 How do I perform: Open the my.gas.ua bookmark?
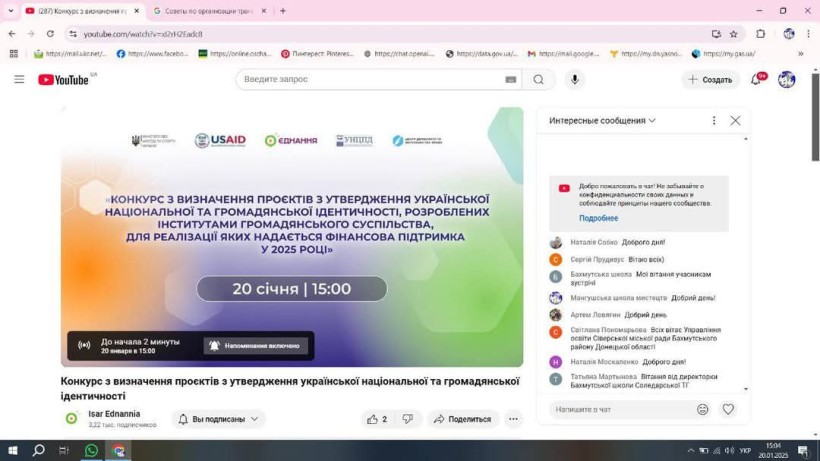pos(724,53)
